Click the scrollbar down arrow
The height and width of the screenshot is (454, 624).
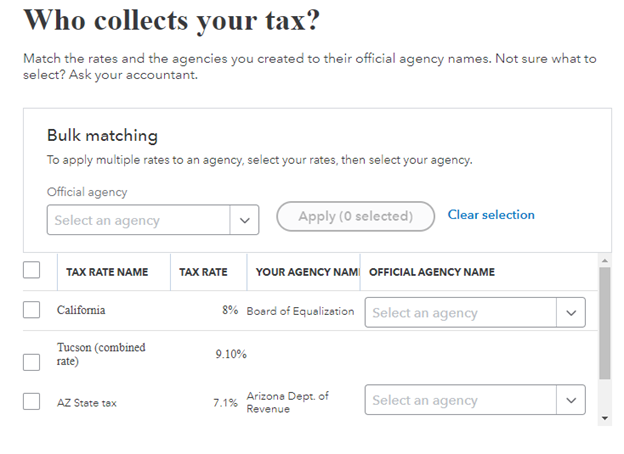pos(605,418)
